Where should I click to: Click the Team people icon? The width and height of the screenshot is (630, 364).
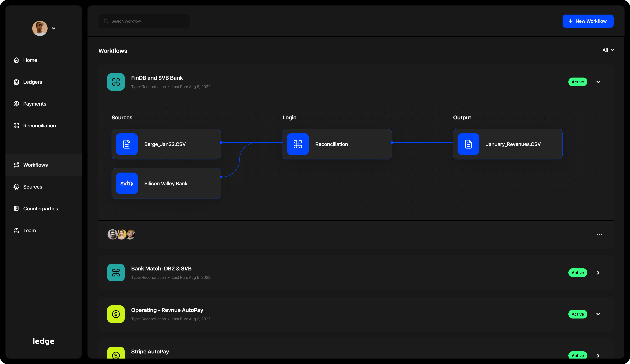click(17, 230)
